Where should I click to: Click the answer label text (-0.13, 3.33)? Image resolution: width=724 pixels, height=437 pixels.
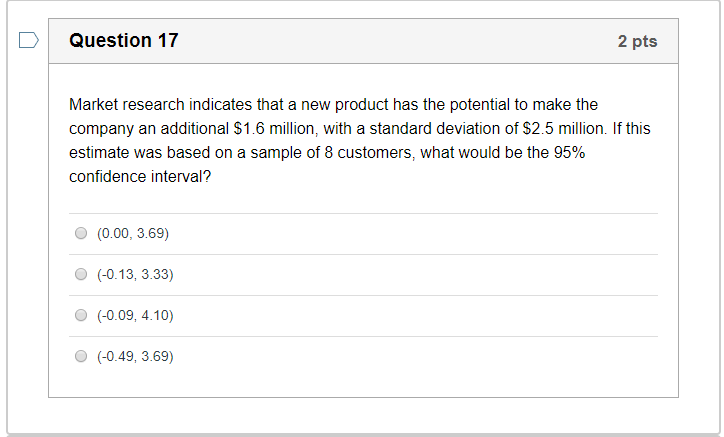click(135, 274)
